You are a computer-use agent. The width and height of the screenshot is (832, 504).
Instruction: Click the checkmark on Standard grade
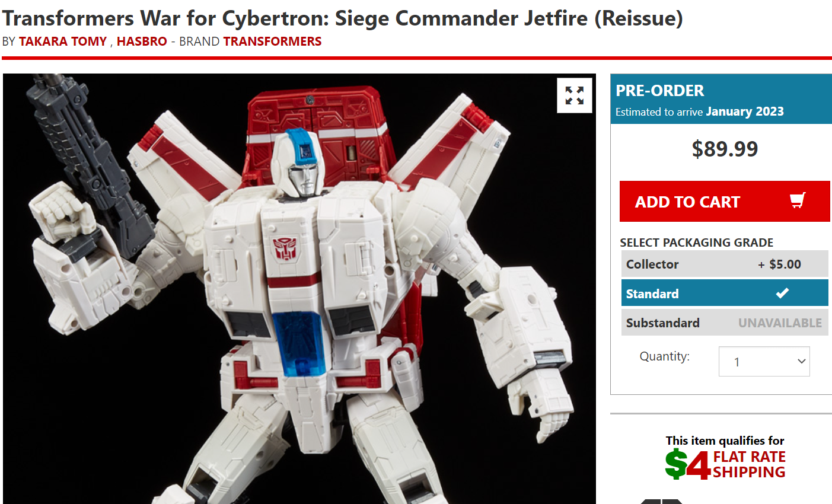[782, 293]
